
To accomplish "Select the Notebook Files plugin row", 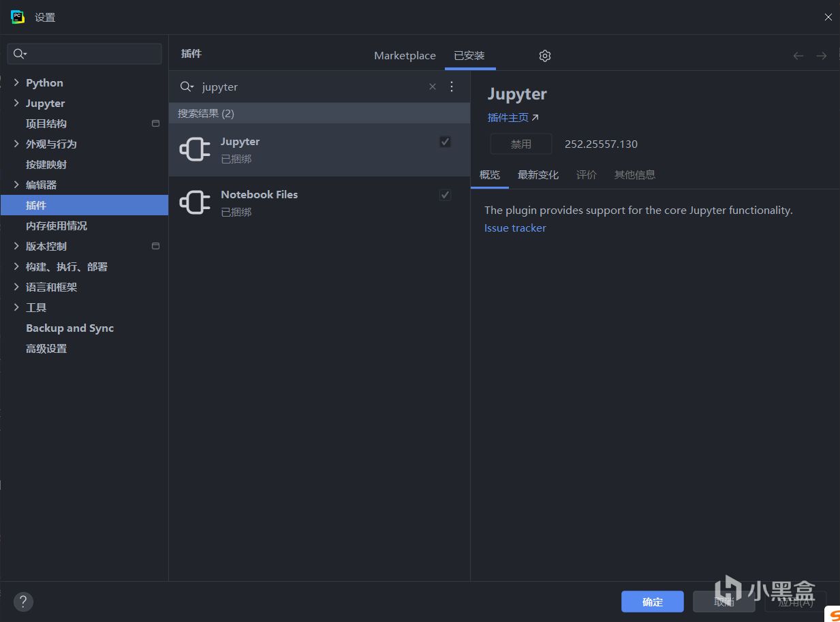I will tap(320, 203).
